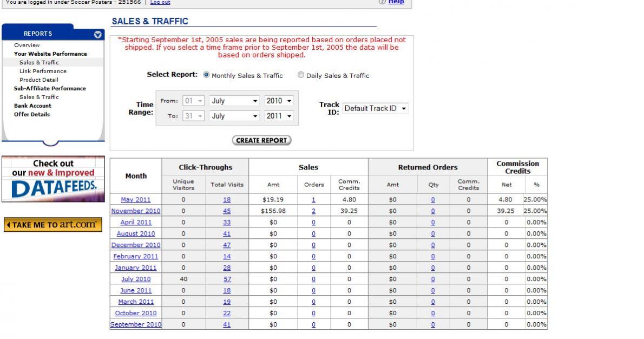Screen dimensions: 644x339
Task: Open the From year dropdown showing 2010
Action: (x=279, y=101)
